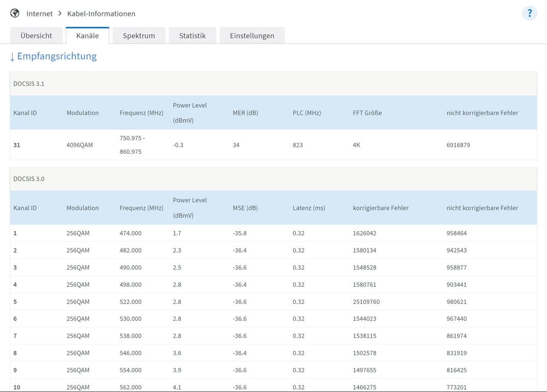The width and height of the screenshot is (547, 392).
Task: Select the Kanäle tab
Action: pyautogui.click(x=88, y=36)
